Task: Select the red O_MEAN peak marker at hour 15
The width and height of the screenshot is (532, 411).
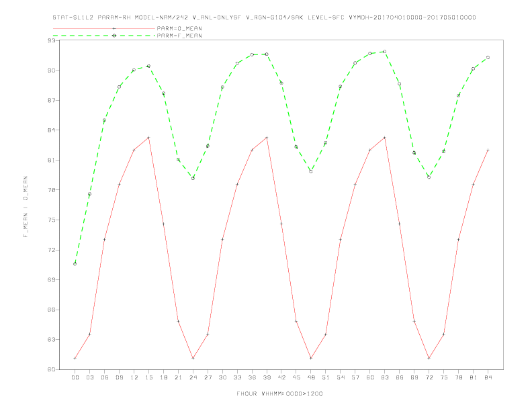Action: [x=148, y=138]
